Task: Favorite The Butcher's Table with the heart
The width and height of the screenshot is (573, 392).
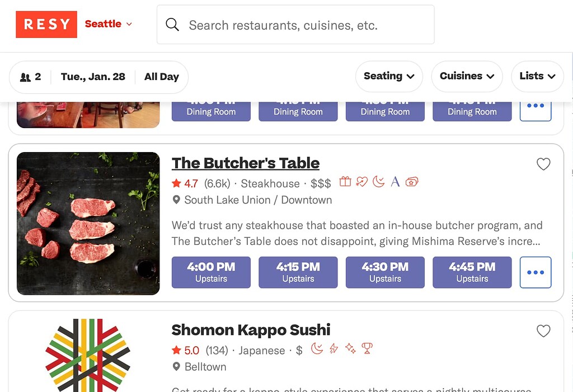Action: coord(543,164)
